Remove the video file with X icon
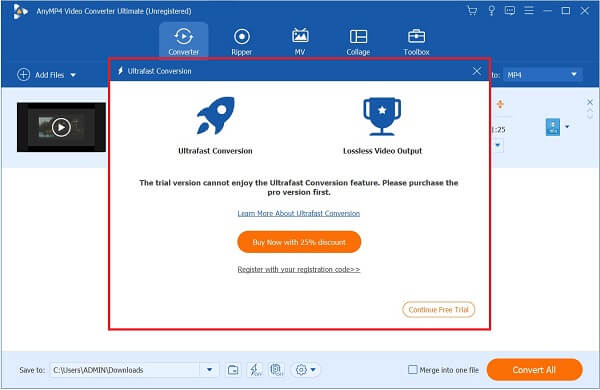This screenshot has width=600, height=390. coord(590,102)
